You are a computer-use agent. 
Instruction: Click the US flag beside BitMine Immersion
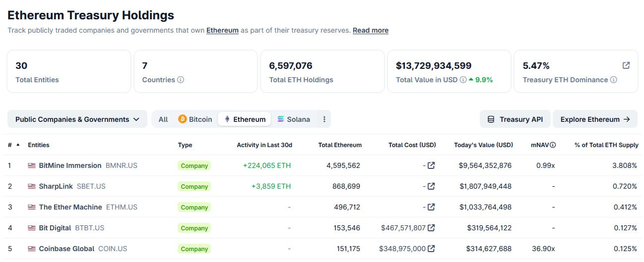point(32,165)
